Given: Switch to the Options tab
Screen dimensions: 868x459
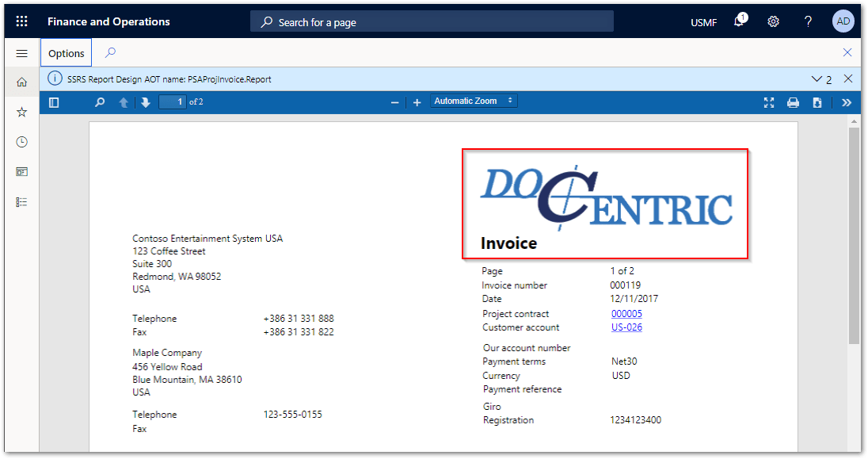Looking at the screenshot, I should tap(65, 52).
